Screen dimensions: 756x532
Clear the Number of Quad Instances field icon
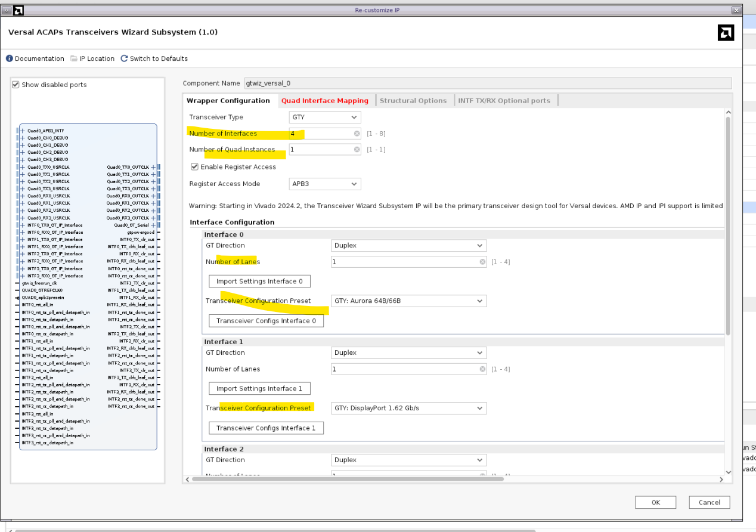[x=357, y=150]
